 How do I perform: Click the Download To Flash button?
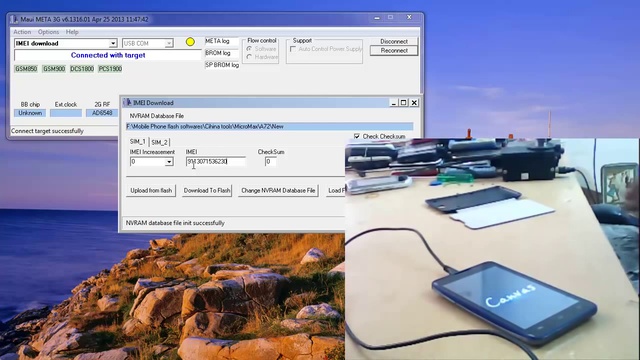pos(207,191)
